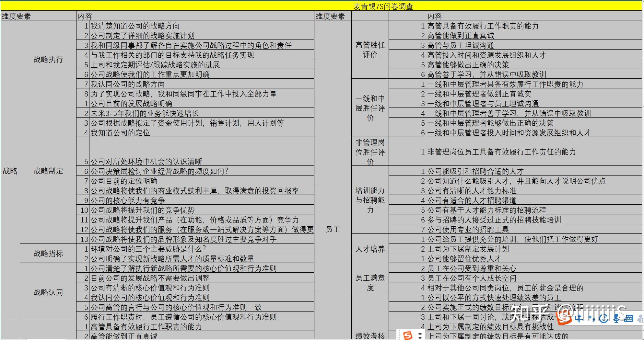Click cell 公司制定了详细的战略实施计划

point(202,36)
